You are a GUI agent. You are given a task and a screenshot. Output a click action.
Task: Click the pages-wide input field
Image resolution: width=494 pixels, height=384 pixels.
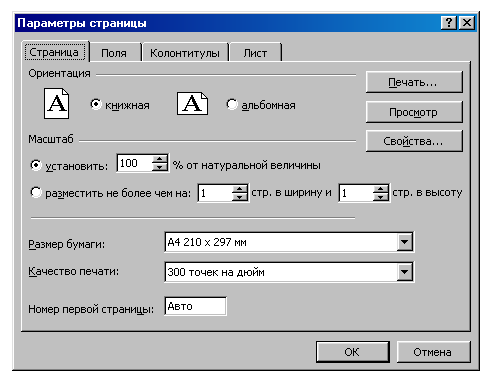[215, 193]
